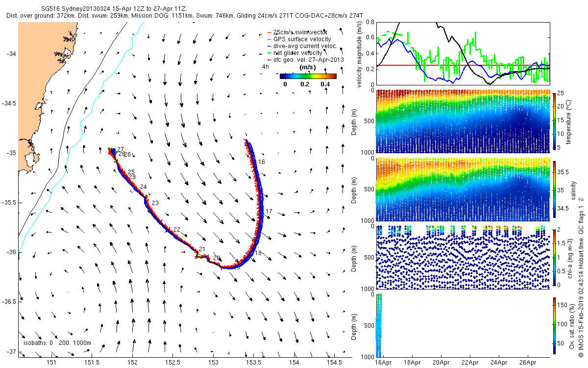Click the '(m/s)' colorbar unit label
The image size is (588, 368).
point(308,67)
